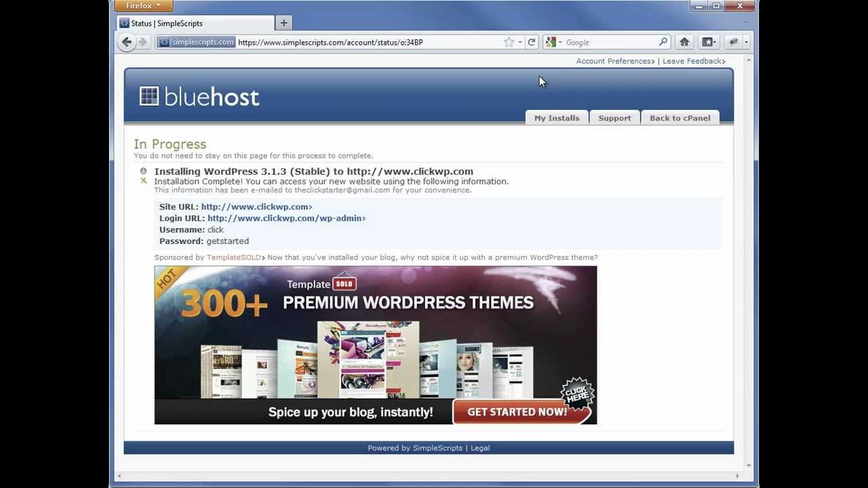Maximize the Firefox window
Image resolution: width=868 pixels, height=488 pixels.
pyautogui.click(x=716, y=6)
